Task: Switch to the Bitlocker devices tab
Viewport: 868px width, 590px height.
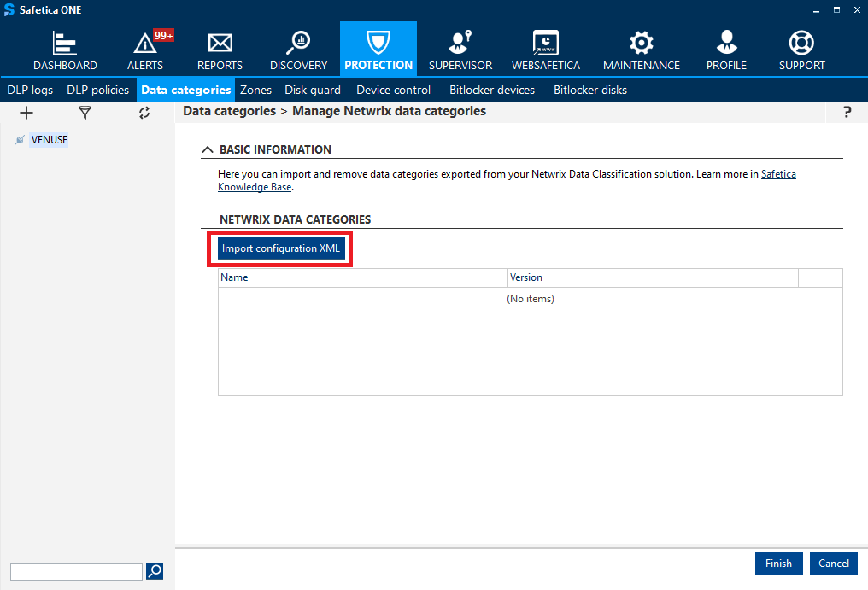Action: coord(492,90)
